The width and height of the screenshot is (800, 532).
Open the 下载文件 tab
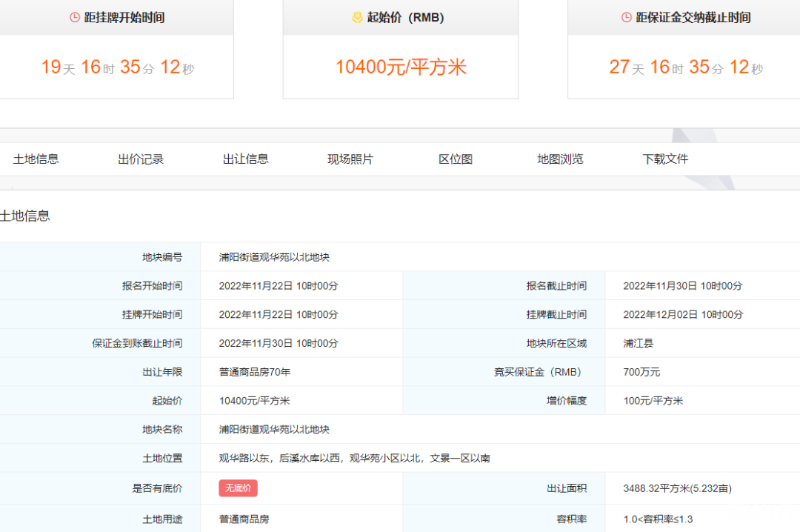click(x=665, y=159)
